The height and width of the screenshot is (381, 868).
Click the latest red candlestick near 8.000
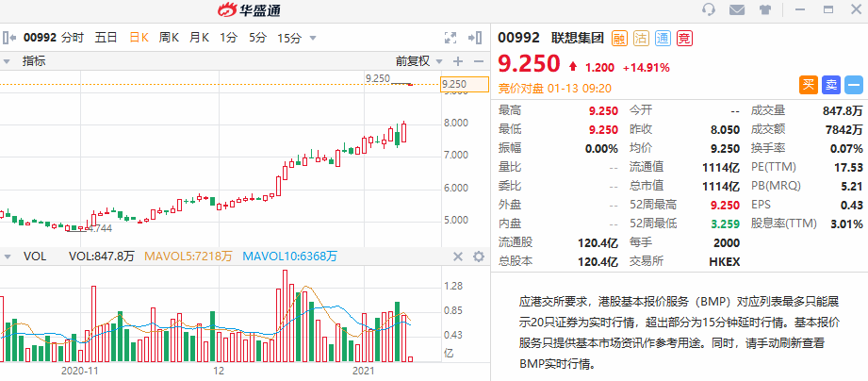coord(404,132)
